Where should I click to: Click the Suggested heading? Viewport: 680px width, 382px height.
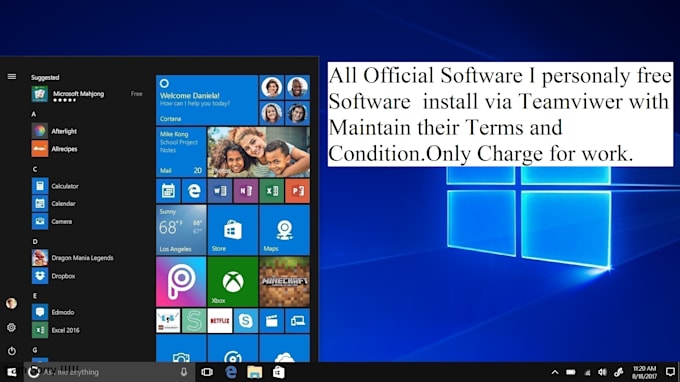45,77
